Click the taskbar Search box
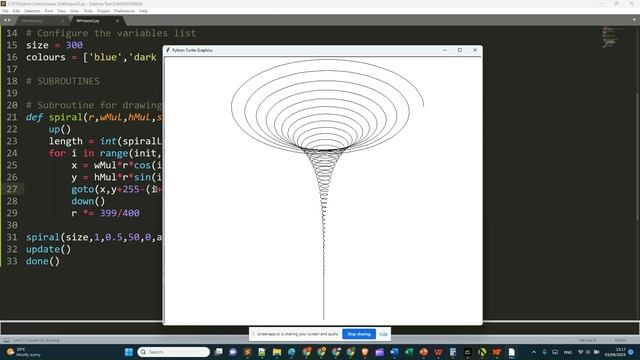 point(173,352)
